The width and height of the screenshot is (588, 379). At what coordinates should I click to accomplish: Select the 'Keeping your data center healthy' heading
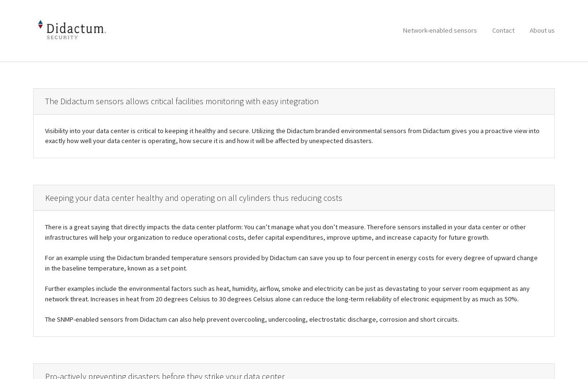193,198
